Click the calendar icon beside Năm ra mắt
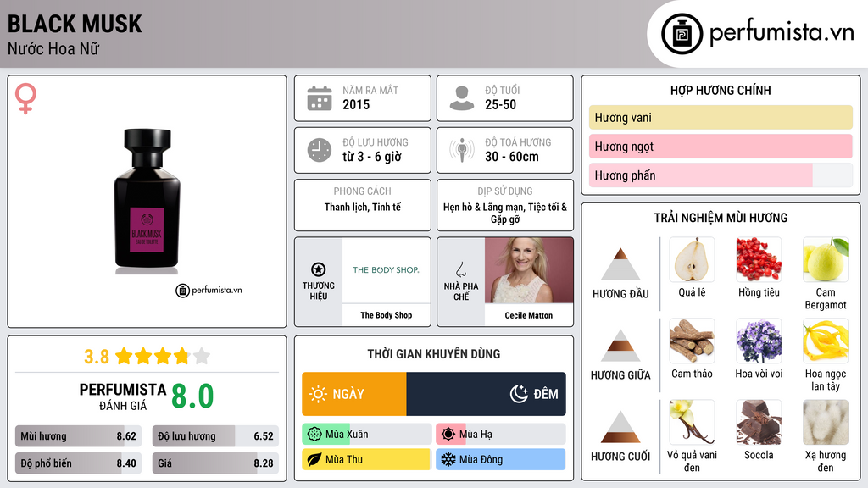 coord(320,98)
